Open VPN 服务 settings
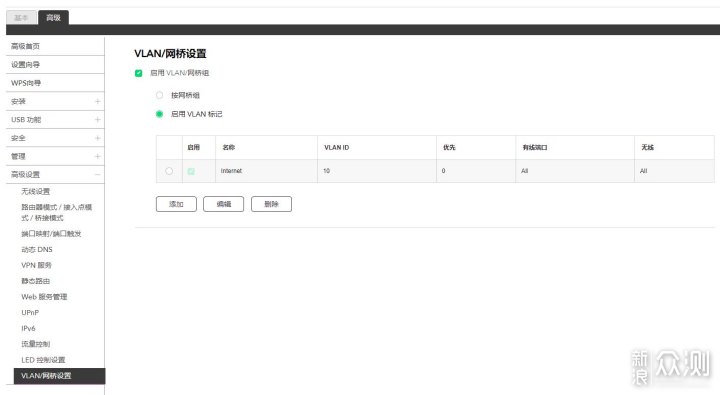The image size is (720, 395). coord(36,265)
